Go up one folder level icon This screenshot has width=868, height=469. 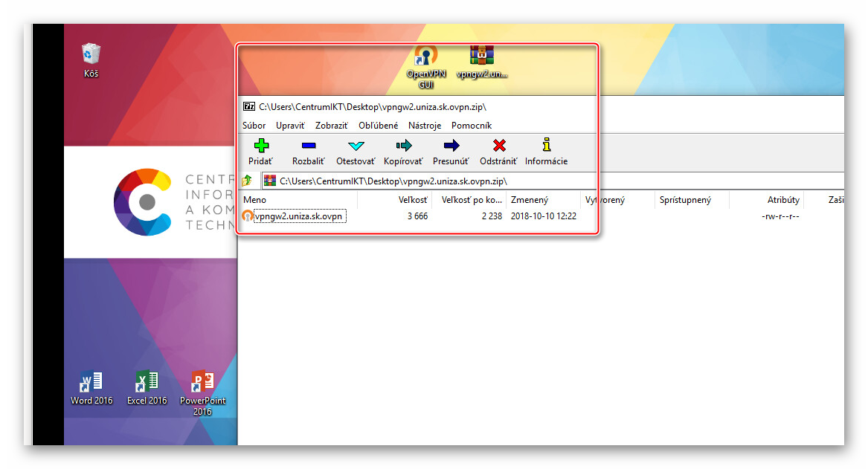click(247, 181)
